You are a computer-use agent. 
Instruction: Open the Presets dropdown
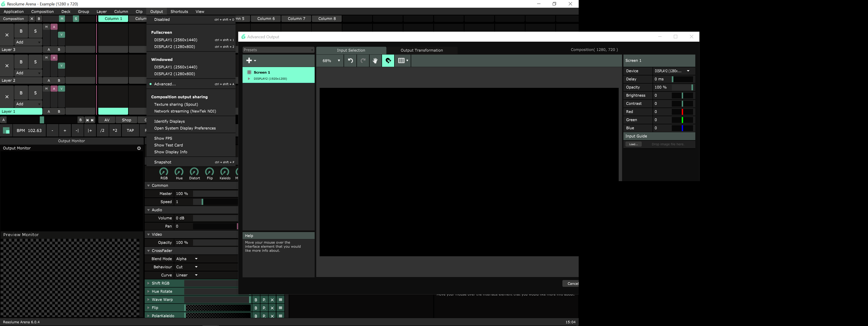pyautogui.click(x=278, y=50)
